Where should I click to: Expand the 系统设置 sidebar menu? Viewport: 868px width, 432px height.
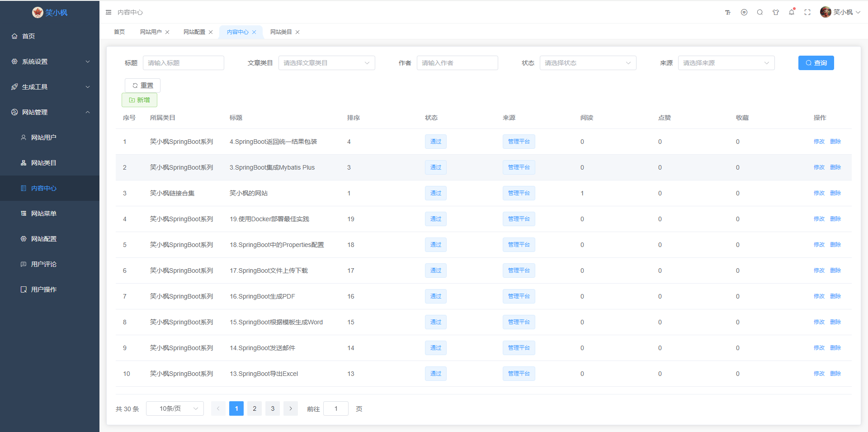click(50, 62)
